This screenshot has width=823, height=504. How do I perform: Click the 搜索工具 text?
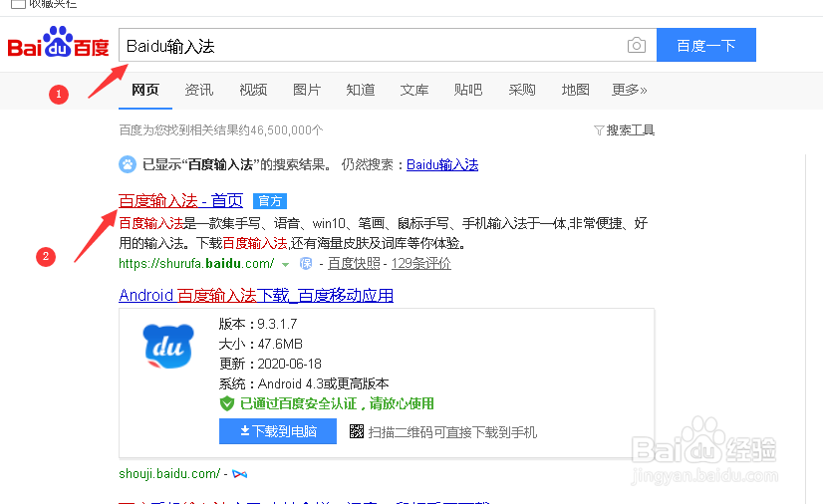tap(631, 130)
